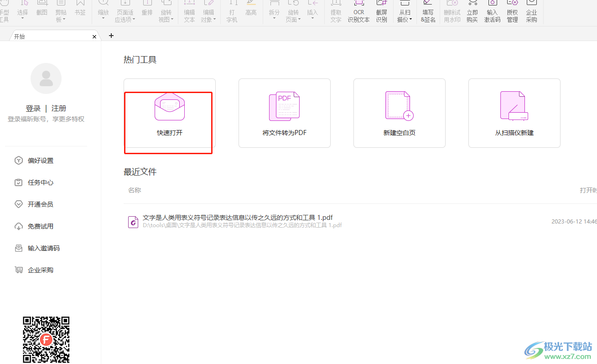Open recent file 文字是人类用表义符号...1.pdf

coord(238,218)
